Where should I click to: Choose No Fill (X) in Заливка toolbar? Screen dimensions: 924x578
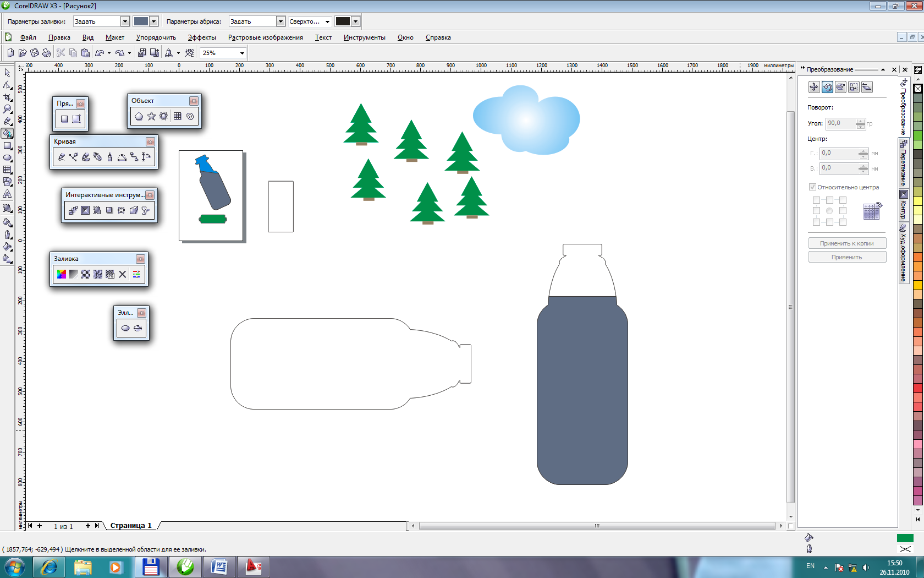click(122, 274)
